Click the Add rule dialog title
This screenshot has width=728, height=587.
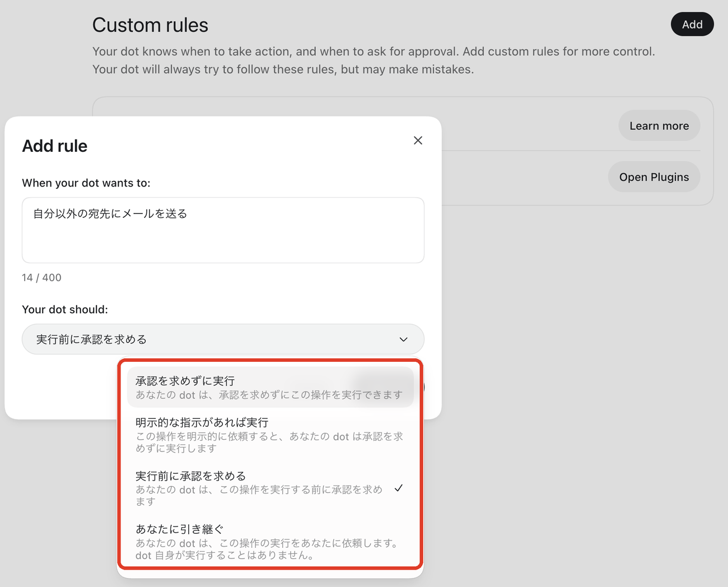[55, 146]
